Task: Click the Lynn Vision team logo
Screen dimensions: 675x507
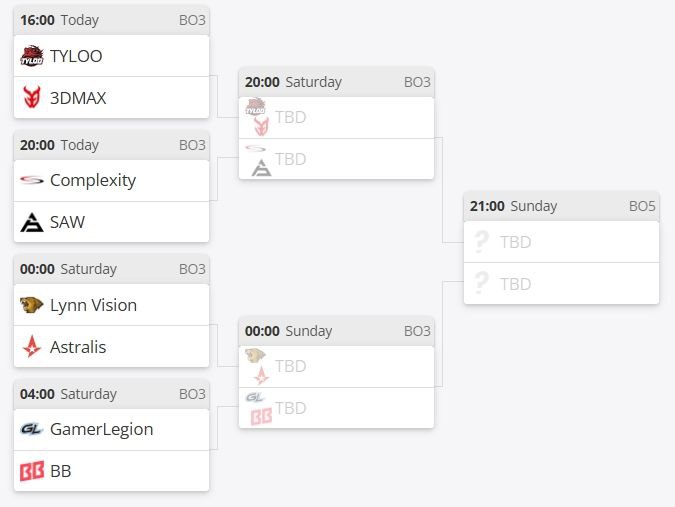Action: click(x=31, y=305)
